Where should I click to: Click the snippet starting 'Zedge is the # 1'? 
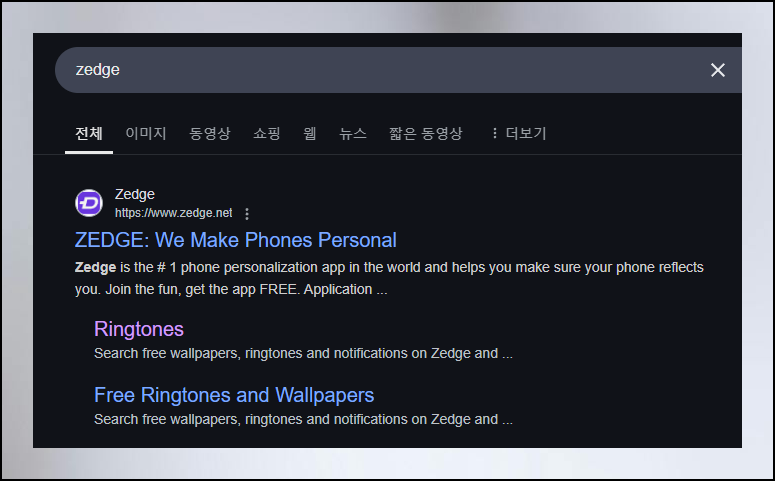[389, 278]
